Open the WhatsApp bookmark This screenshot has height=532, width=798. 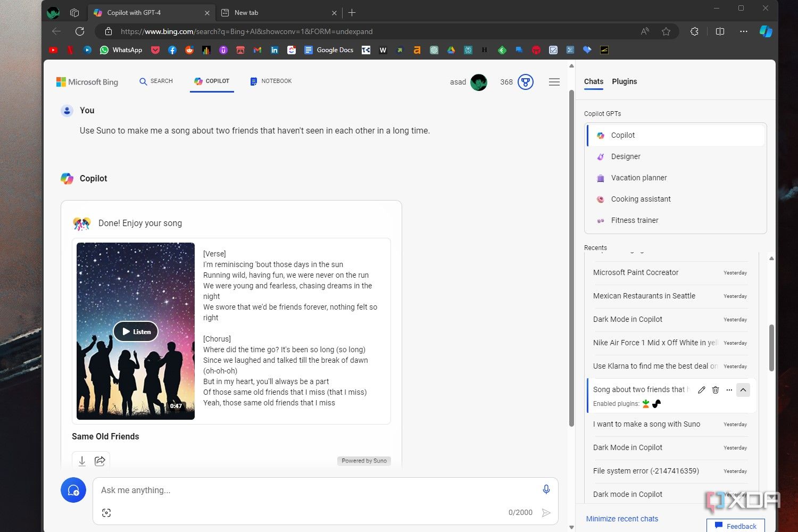pyautogui.click(x=121, y=50)
